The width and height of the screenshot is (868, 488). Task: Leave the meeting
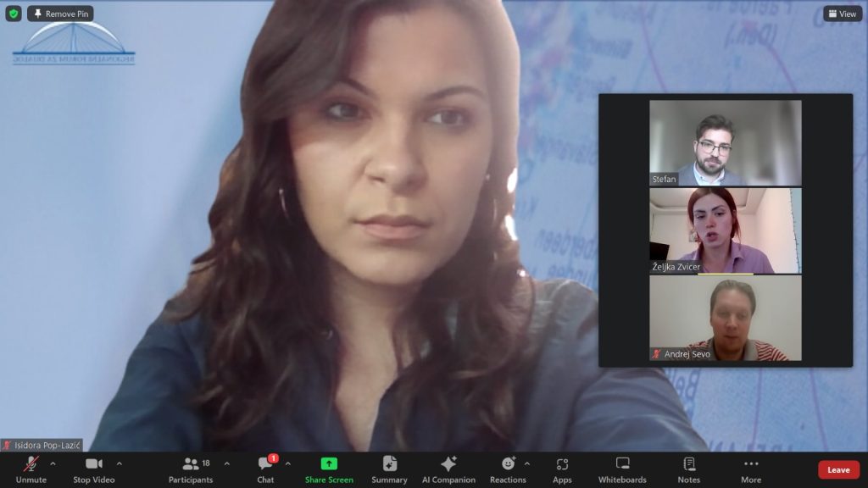click(838, 469)
